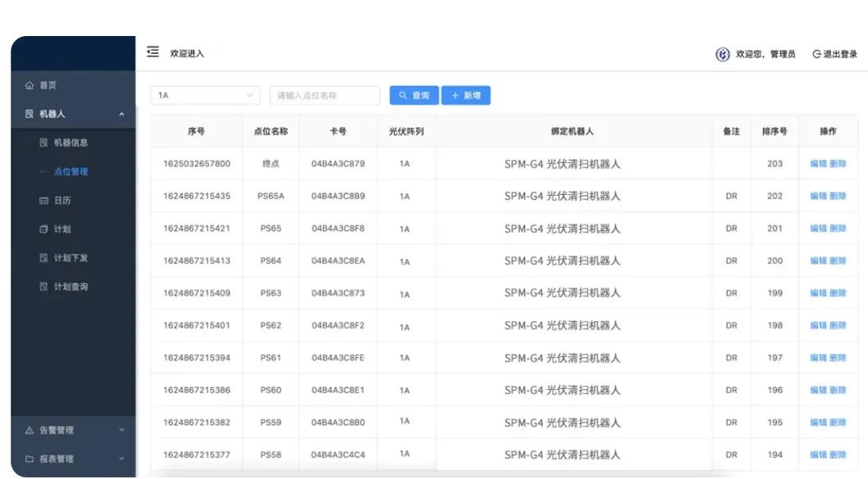Click the warning triangle icon for 告警管理

(x=30, y=430)
